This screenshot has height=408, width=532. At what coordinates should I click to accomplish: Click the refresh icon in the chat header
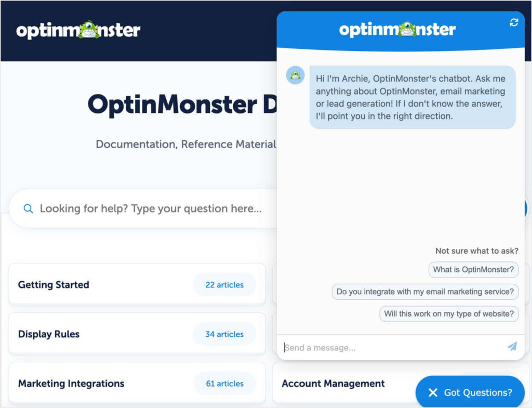point(514,22)
